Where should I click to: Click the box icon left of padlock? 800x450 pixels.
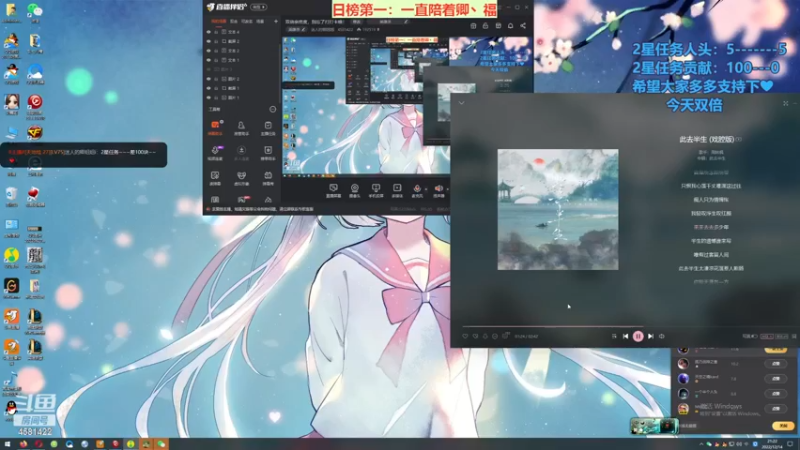pos(473,26)
